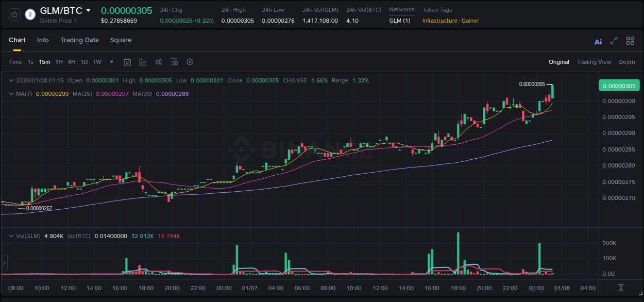Collapse the Vol(GLM) volume pane
The image size is (644, 302).
[11, 236]
